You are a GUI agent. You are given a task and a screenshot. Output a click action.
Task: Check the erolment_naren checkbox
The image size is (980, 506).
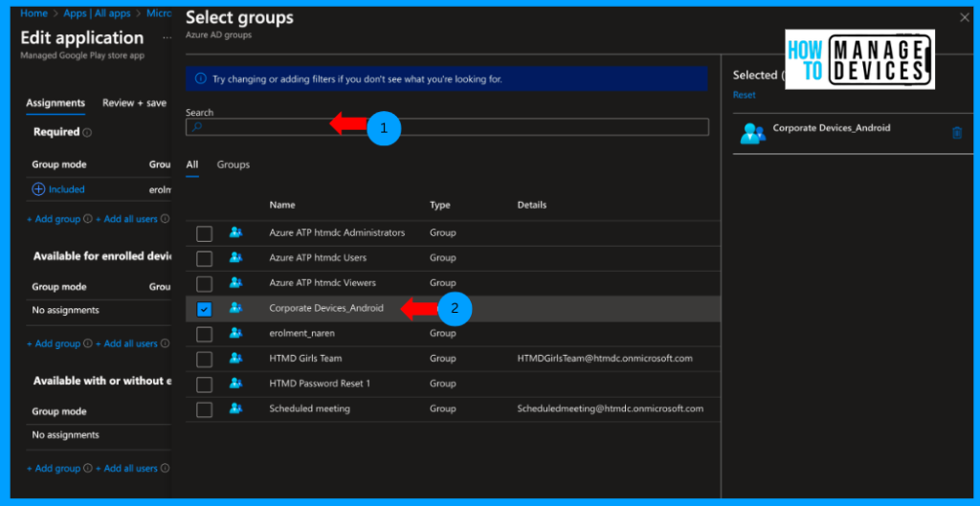pyautogui.click(x=205, y=334)
